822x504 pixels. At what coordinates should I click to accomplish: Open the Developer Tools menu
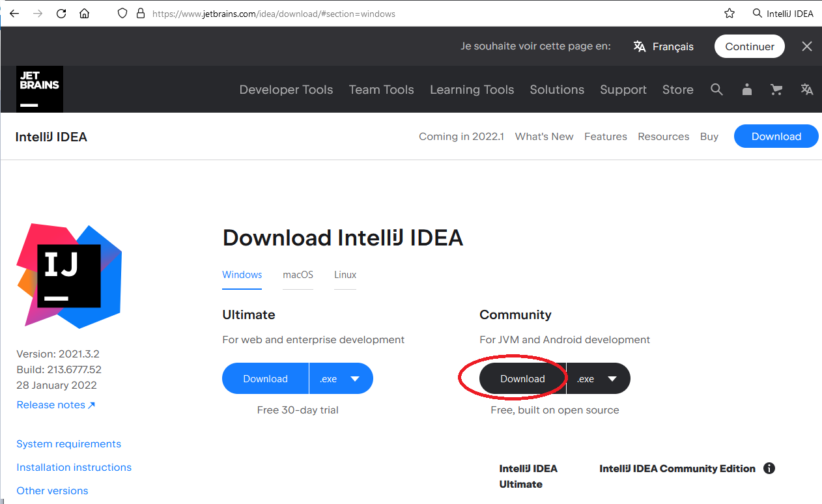click(x=286, y=90)
